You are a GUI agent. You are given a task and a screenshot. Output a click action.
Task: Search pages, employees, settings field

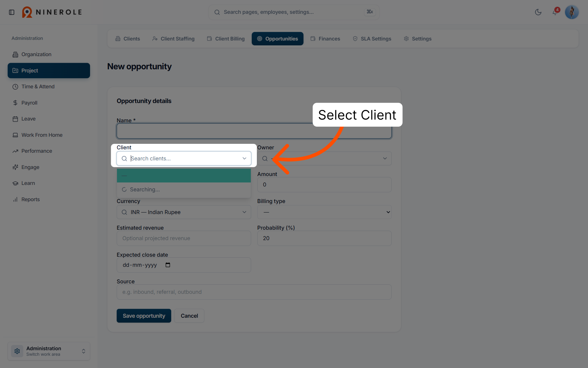tap(294, 12)
